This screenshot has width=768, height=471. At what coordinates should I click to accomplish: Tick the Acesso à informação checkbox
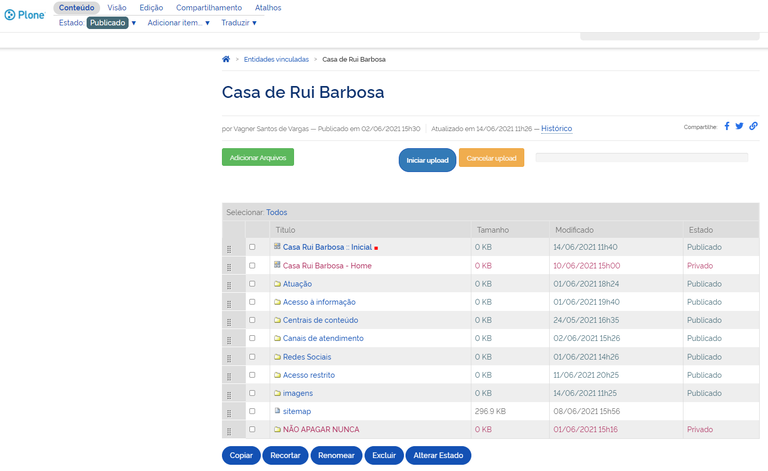pyautogui.click(x=252, y=302)
